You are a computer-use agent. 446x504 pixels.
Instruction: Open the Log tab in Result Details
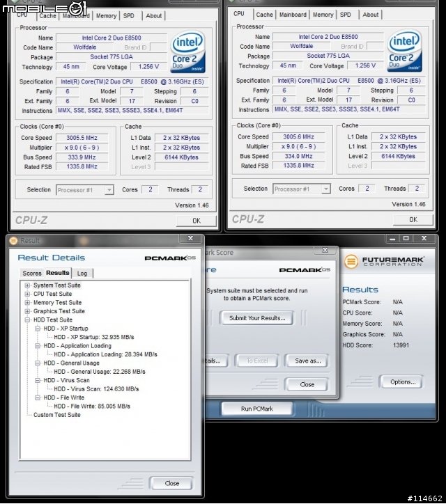(82, 273)
